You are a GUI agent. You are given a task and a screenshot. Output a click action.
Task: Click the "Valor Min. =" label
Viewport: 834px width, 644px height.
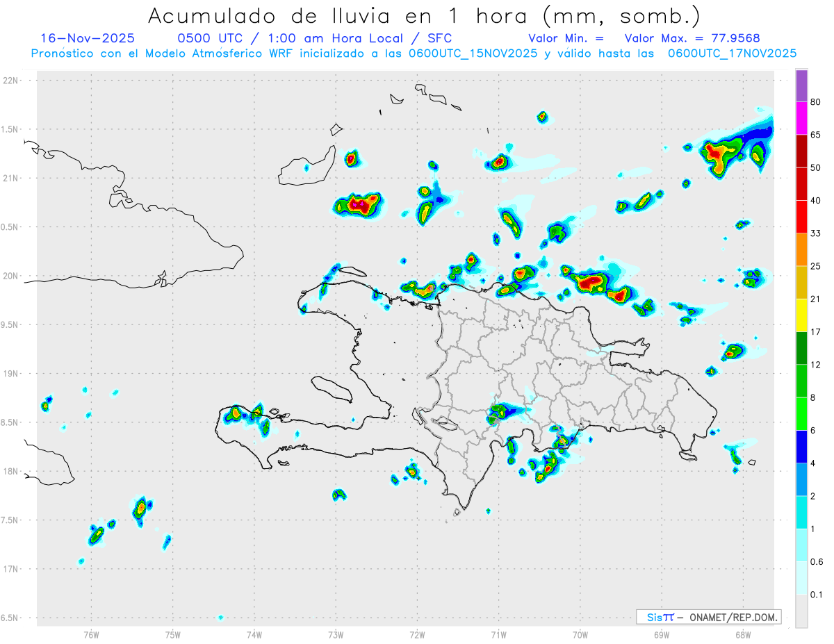point(566,38)
